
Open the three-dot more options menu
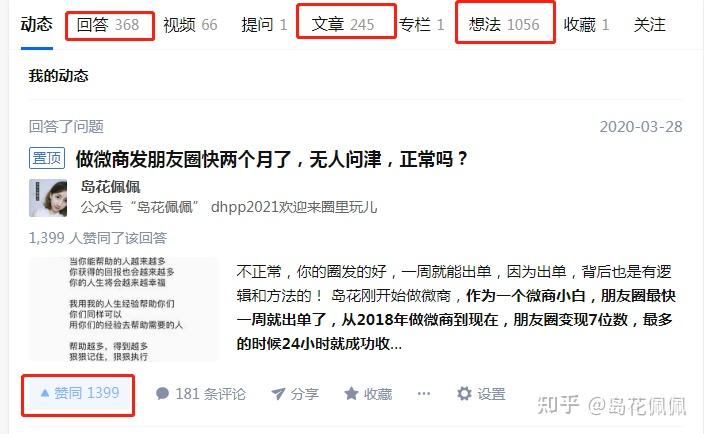(x=423, y=394)
